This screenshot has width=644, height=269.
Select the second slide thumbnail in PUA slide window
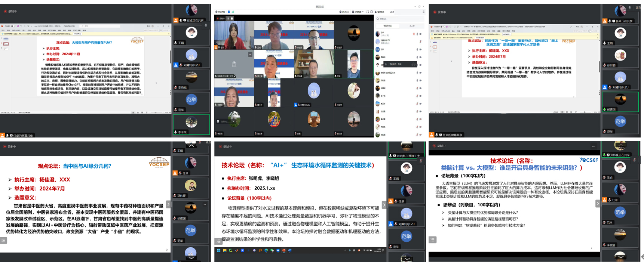click(x=6, y=44)
